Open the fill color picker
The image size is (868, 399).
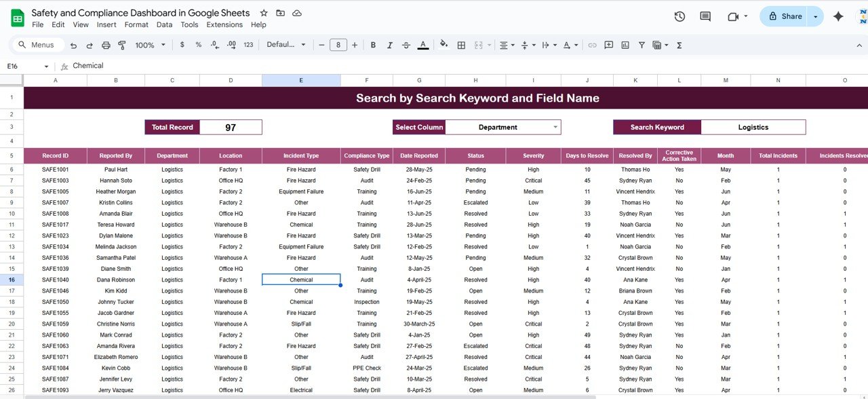(443, 45)
